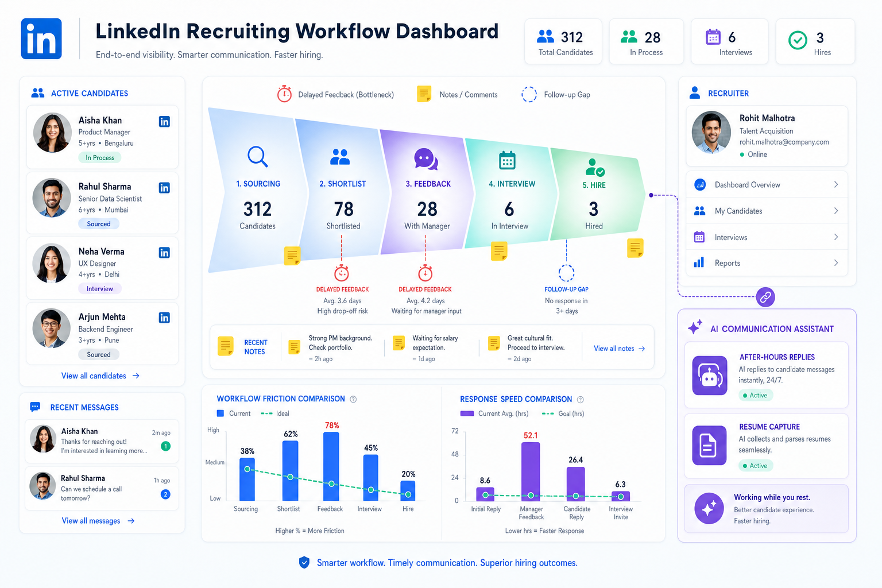Open Arjun Mehta's LinkedIn profile icon

(x=164, y=318)
